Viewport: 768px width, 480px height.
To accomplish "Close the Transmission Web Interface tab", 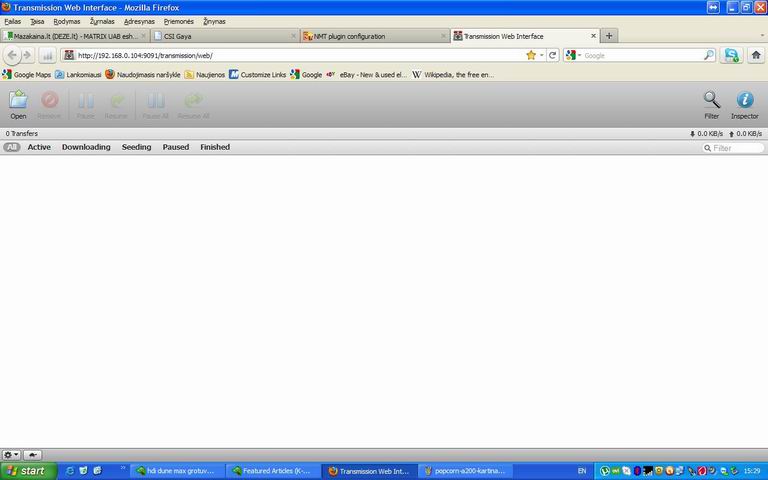I will pos(593,36).
